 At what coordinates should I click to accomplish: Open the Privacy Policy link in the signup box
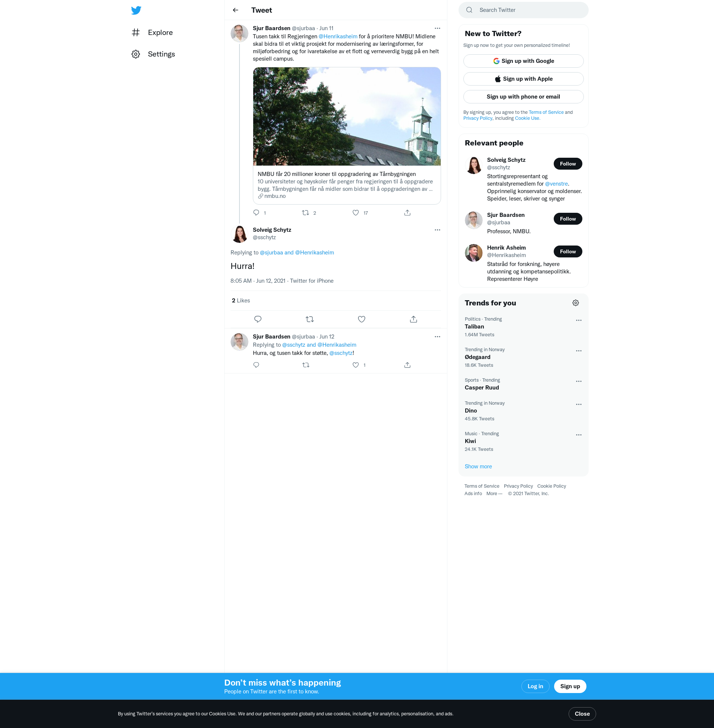(477, 118)
